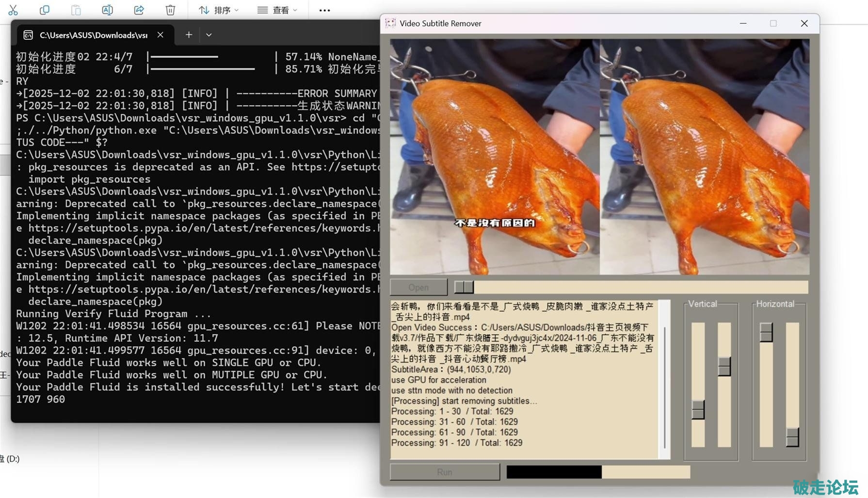Expand the terminal profile dropdown chevron

pos(209,35)
